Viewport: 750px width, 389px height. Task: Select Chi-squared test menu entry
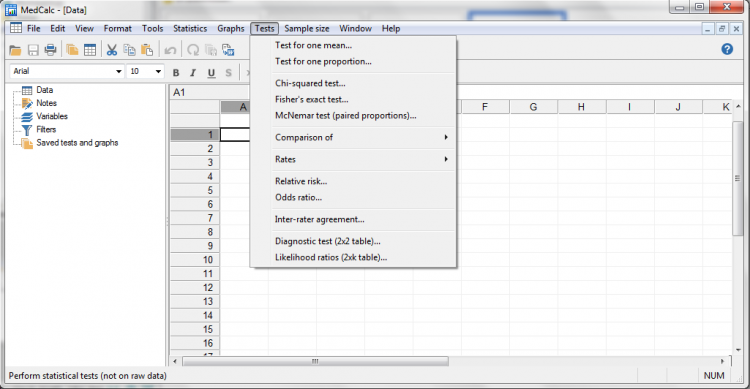point(310,83)
